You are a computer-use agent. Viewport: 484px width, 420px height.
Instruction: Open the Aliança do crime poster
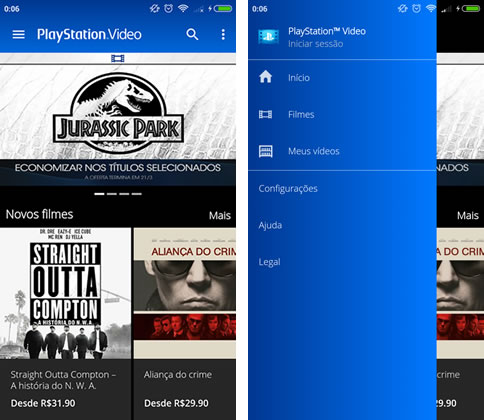coord(185,294)
